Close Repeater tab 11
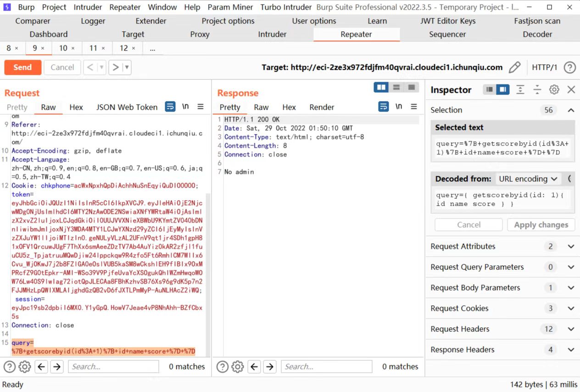 pyautogui.click(x=103, y=48)
